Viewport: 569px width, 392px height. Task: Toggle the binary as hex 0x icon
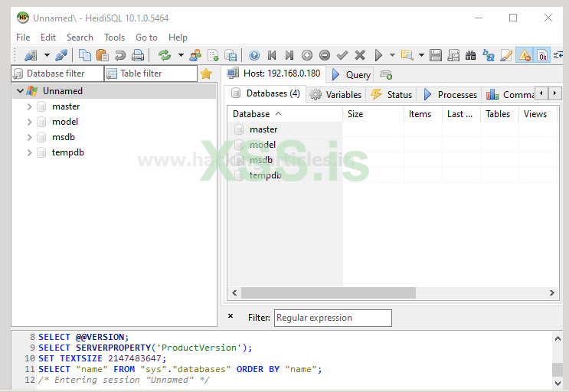click(x=542, y=55)
